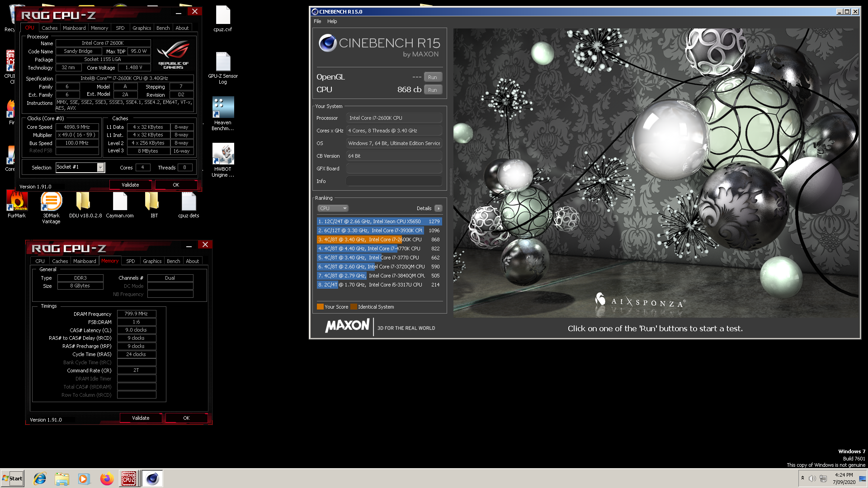Switch to Cinebench taskbar button
This screenshot has width=868, height=488.
pyautogui.click(x=152, y=479)
